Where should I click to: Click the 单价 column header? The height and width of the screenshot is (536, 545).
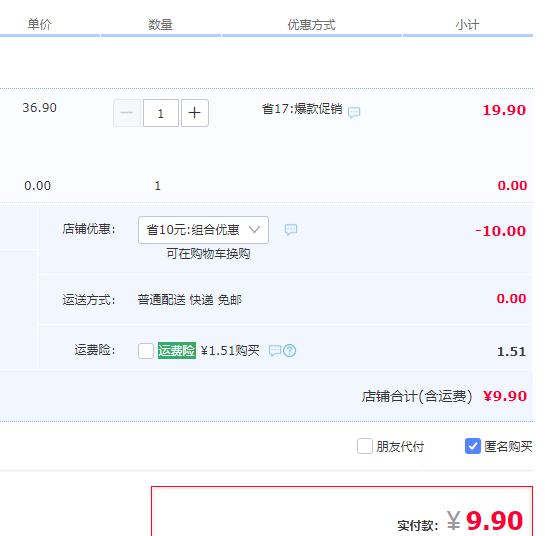tap(40, 25)
